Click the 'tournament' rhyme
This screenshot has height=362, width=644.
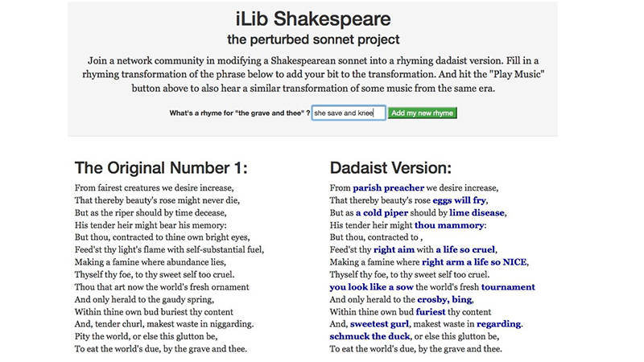point(508,287)
